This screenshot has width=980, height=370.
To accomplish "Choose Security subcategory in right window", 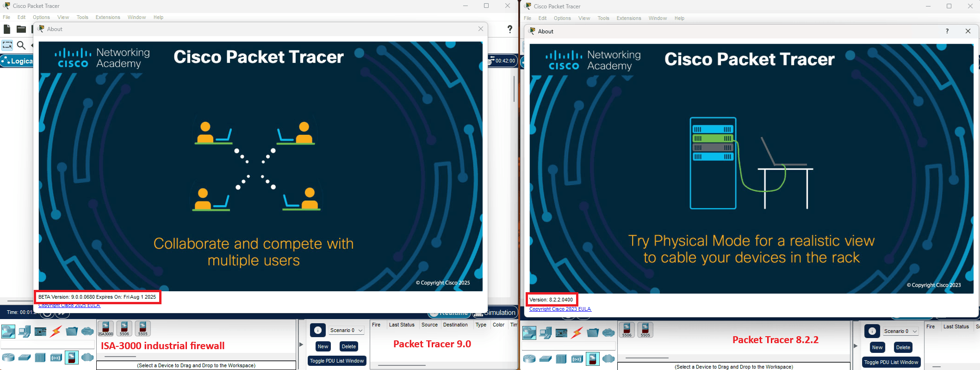I will click(593, 359).
